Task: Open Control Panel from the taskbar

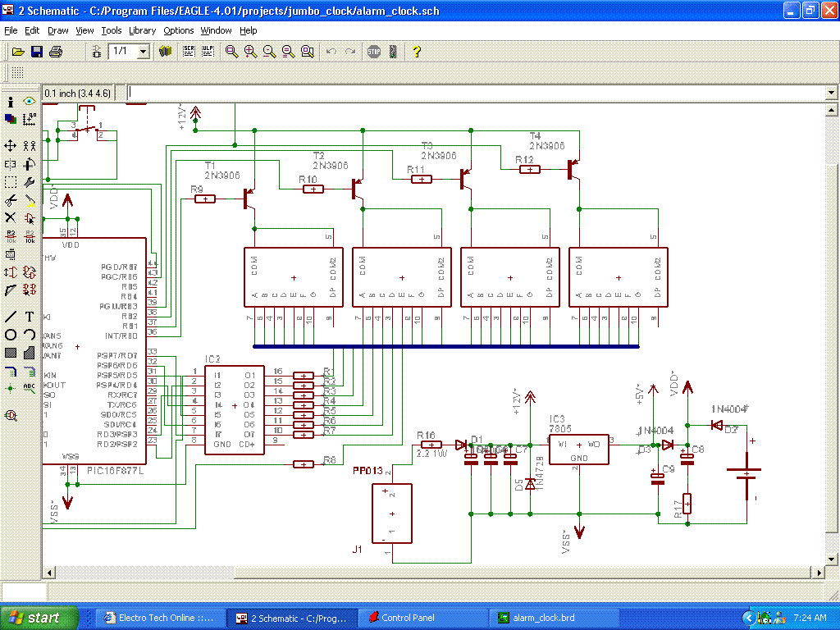Action: 422,618
